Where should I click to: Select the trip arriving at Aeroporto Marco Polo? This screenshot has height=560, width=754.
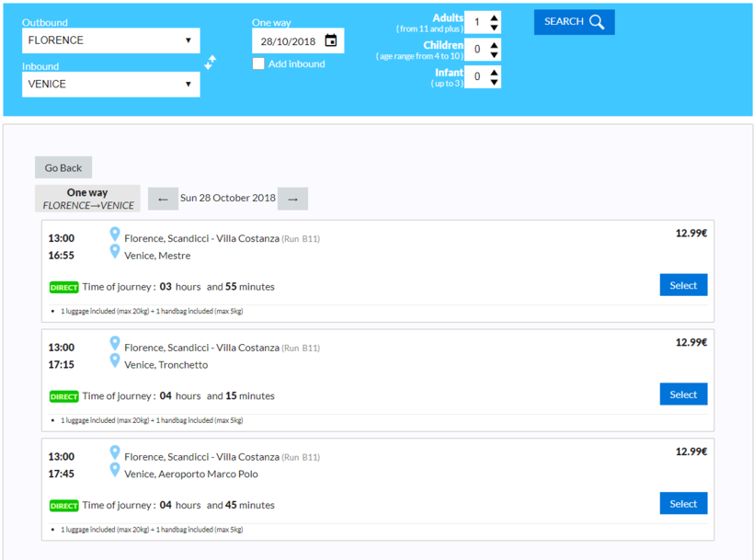click(683, 504)
